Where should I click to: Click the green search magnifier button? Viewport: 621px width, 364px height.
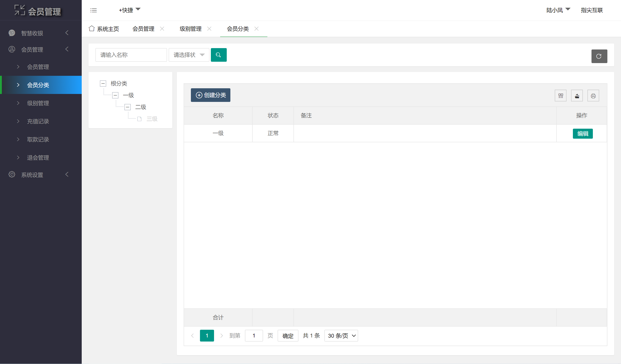click(x=219, y=55)
